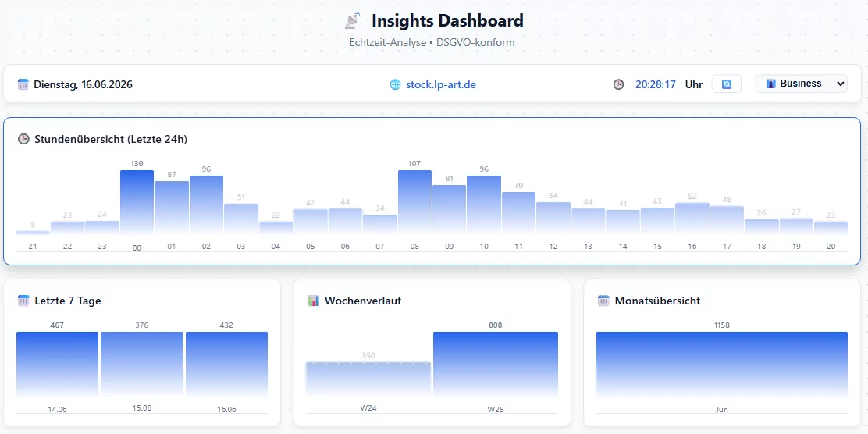
Task: Click the 15.06 bar showing 376
Action: tap(142, 365)
